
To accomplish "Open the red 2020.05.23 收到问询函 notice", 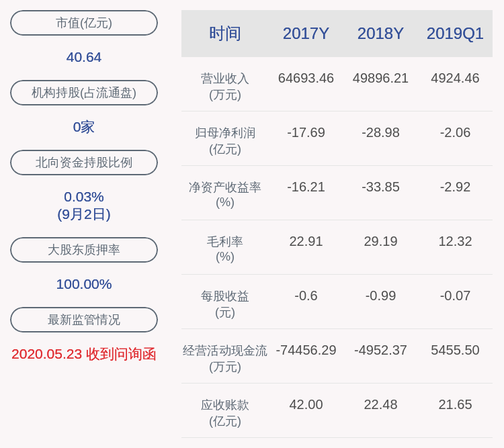I will tap(84, 354).
